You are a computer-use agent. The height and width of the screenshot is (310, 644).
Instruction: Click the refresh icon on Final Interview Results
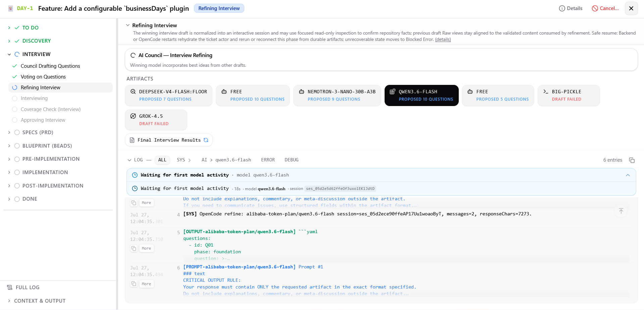point(206,140)
